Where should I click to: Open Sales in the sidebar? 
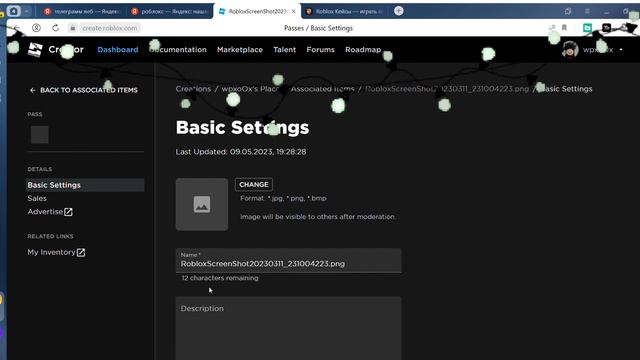click(x=37, y=198)
